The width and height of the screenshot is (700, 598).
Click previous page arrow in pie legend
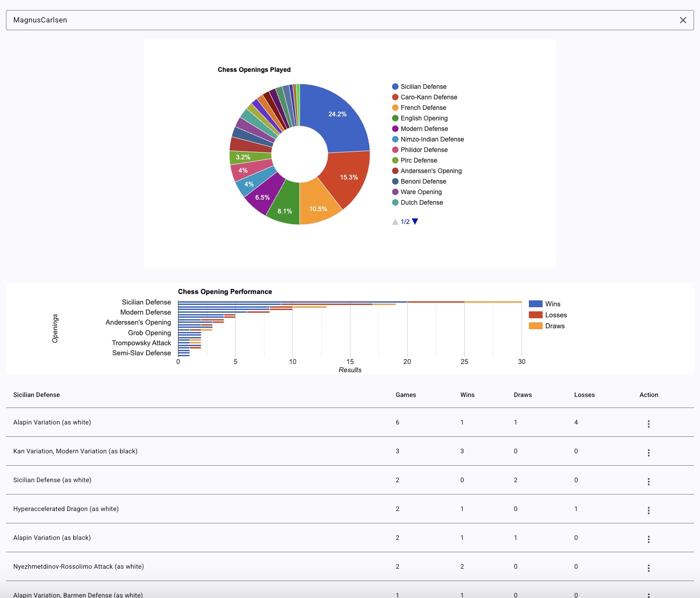point(395,222)
